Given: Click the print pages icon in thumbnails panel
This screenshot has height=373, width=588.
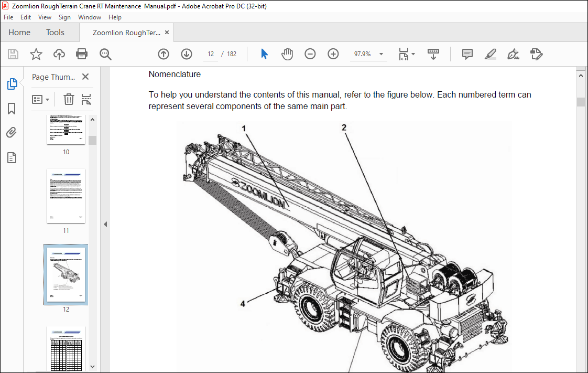Looking at the screenshot, I should 86,100.
